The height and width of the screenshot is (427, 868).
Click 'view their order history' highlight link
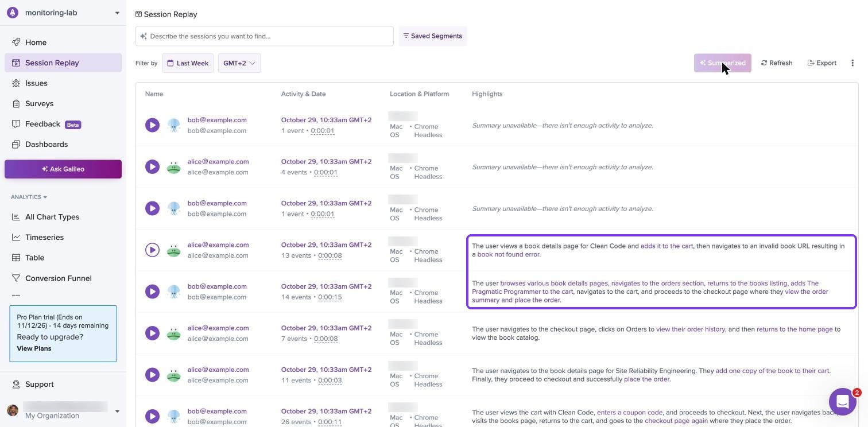pos(691,329)
